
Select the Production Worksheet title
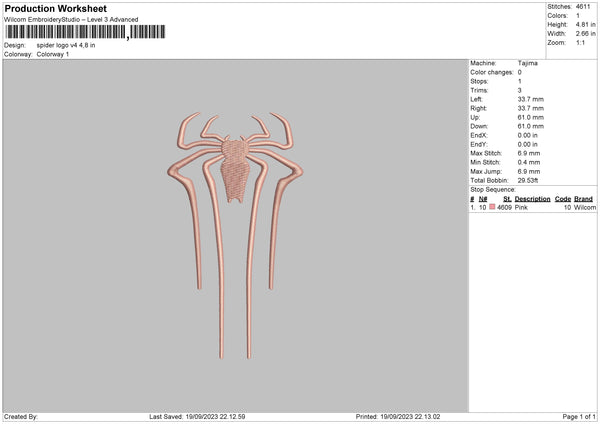click(x=56, y=8)
